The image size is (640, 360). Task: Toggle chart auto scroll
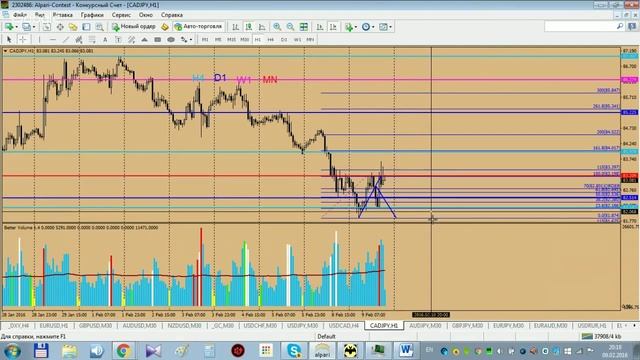click(x=320, y=27)
